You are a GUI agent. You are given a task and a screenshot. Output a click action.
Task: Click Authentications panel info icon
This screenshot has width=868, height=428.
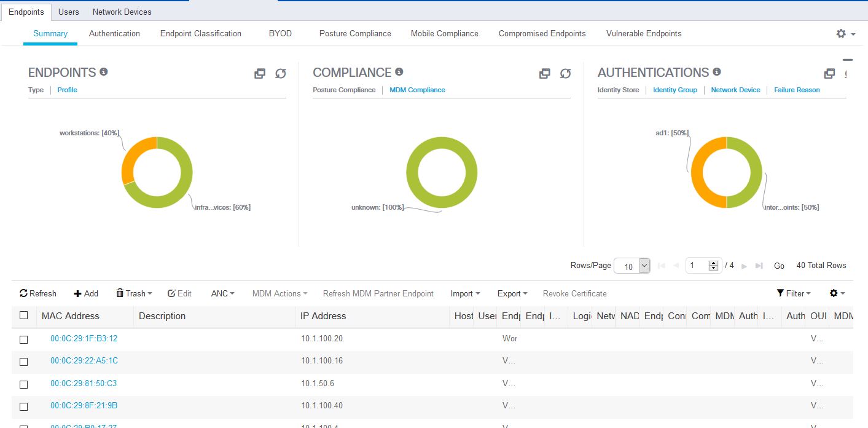(717, 72)
